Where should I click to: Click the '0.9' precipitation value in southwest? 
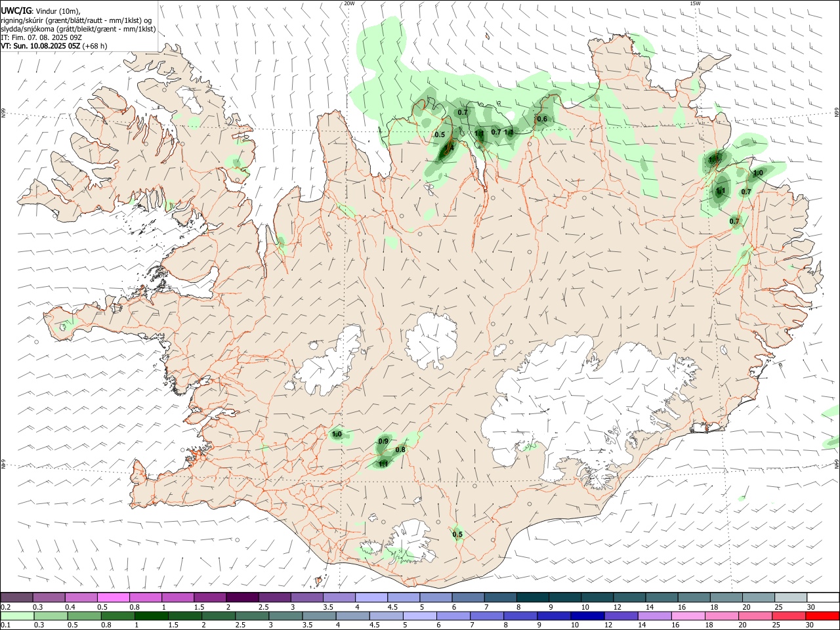[384, 441]
